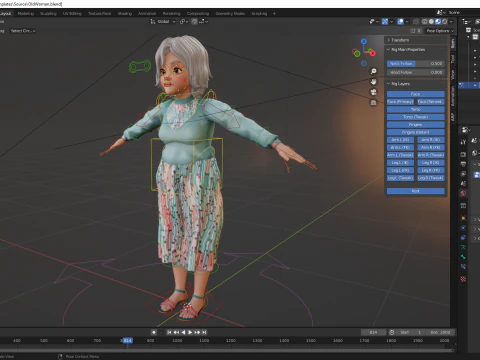Viewport: 480px width, 360px height.
Task: Toggle Torso (Tweak) rig layer
Action: 416,117
